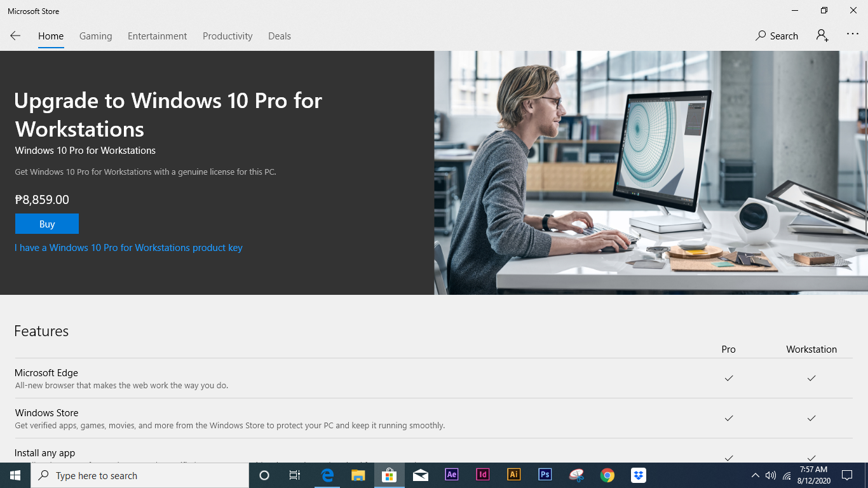Open the Windows Start menu
The width and height of the screenshot is (868, 488).
(15, 475)
